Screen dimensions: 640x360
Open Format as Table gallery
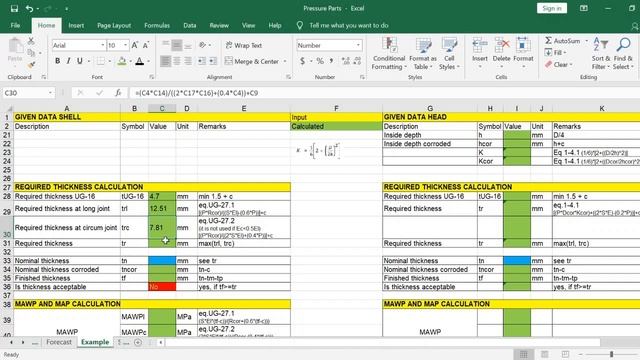tap(423, 54)
